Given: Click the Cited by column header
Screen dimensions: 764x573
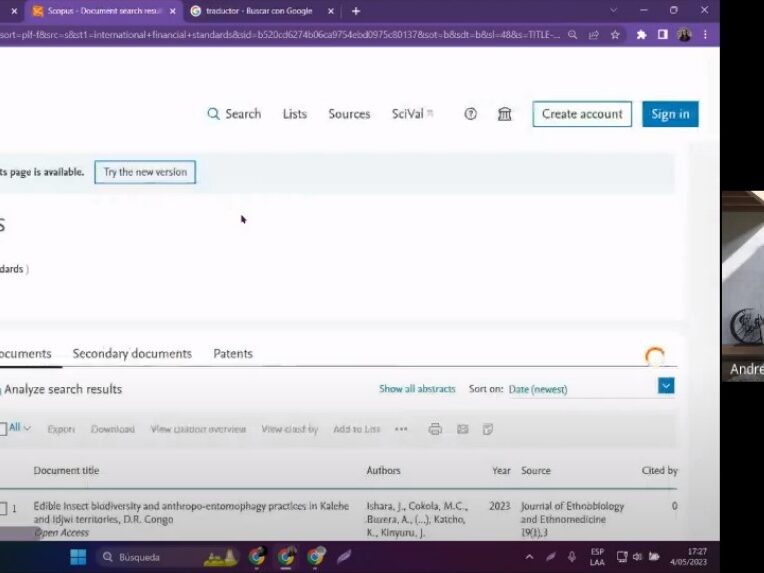Looking at the screenshot, I should click(x=659, y=471).
